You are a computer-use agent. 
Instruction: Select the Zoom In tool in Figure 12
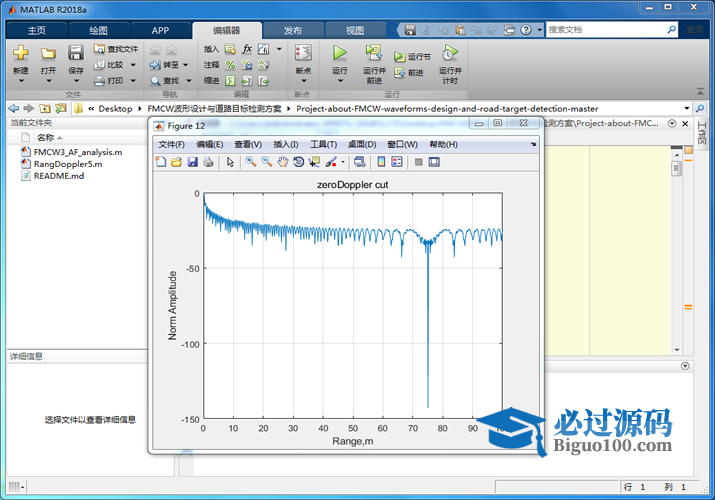coord(250,162)
